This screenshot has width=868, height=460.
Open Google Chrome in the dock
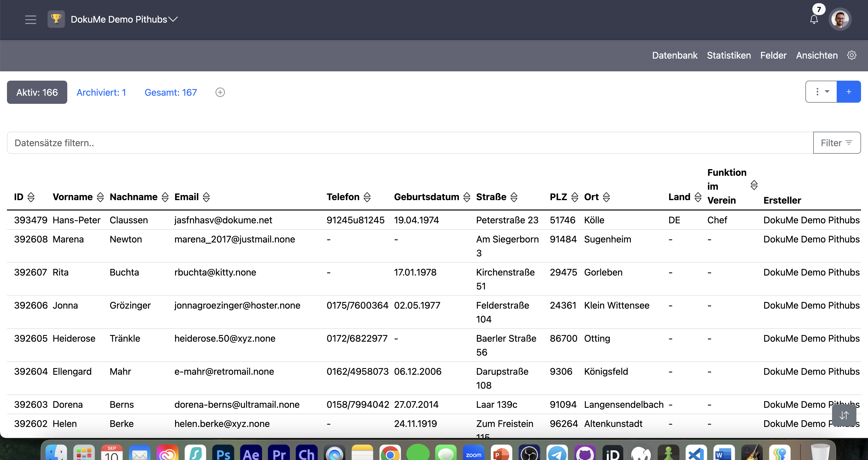point(390,454)
